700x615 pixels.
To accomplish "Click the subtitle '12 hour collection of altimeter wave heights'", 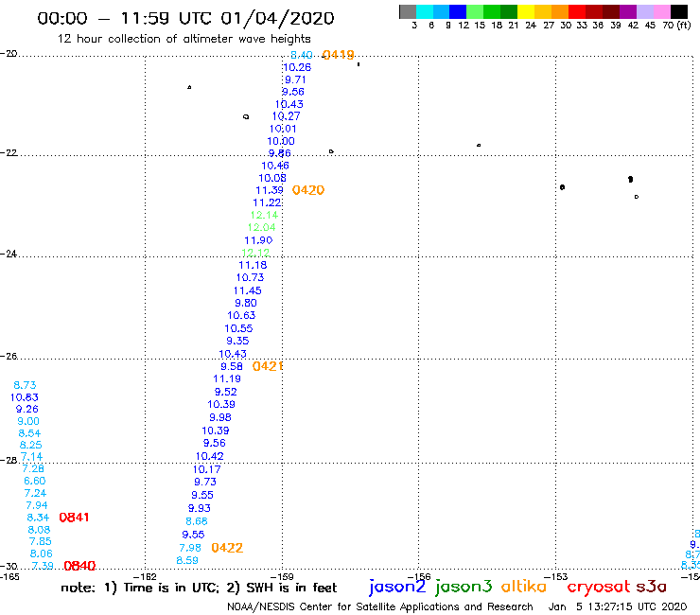I will pyautogui.click(x=184, y=39).
